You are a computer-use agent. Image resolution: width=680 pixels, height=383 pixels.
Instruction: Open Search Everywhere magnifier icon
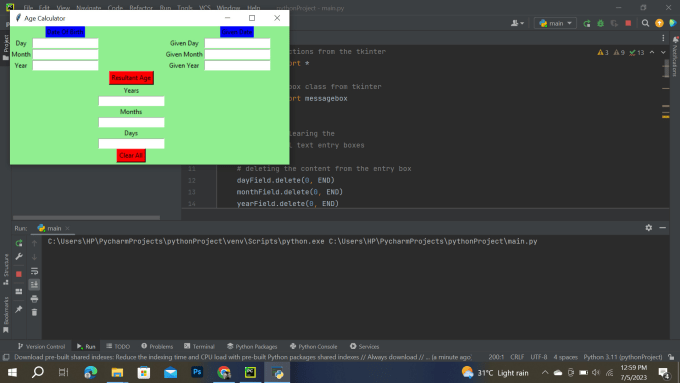[x=645, y=23]
